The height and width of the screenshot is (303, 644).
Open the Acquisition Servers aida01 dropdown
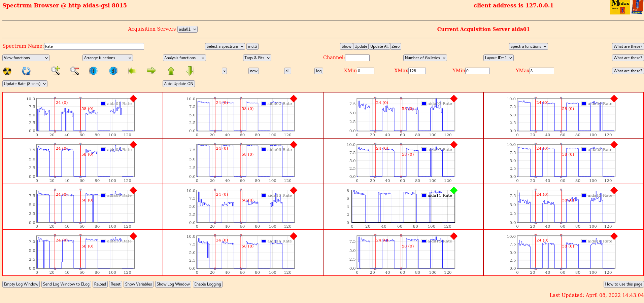[187, 29]
